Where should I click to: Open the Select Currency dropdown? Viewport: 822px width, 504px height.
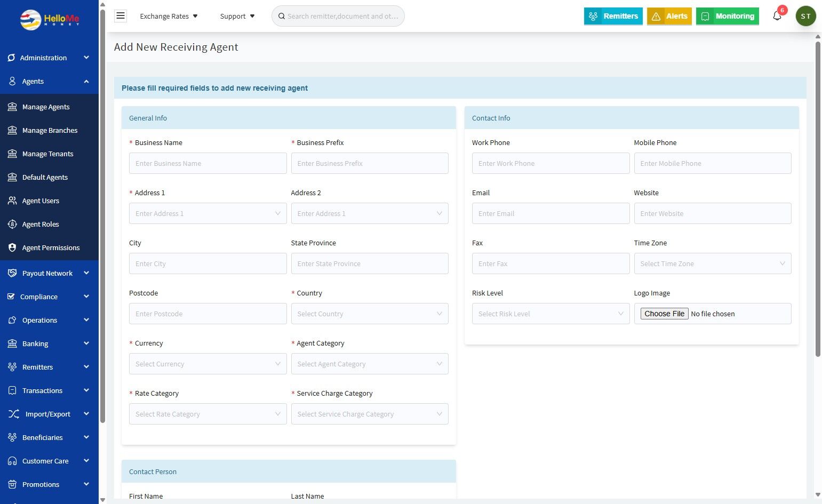coord(208,364)
